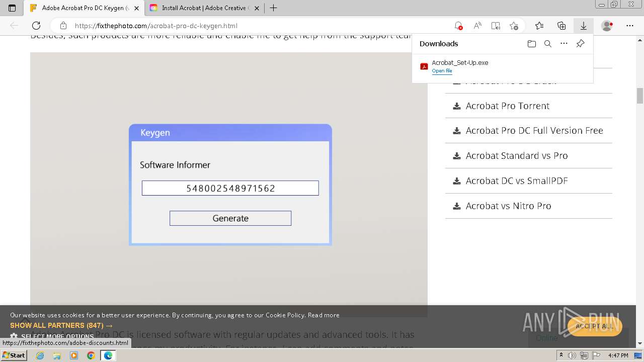The width and height of the screenshot is (644, 362).
Task: Open the Windows Start menu
Action: click(x=14, y=355)
